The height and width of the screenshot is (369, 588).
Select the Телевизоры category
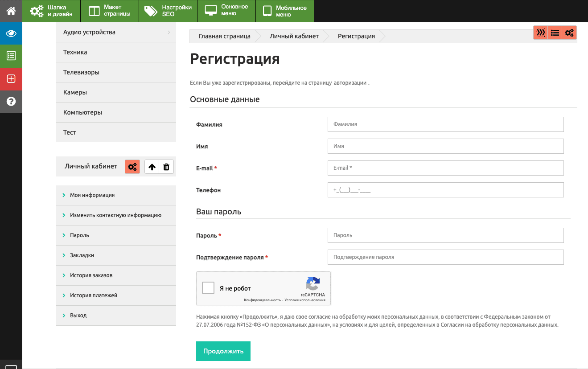(116, 72)
